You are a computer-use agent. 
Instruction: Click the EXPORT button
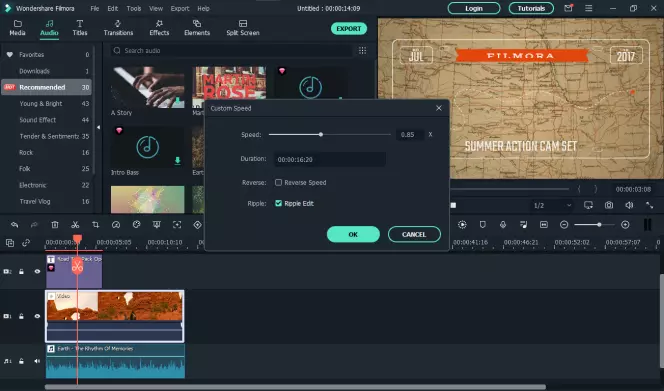pos(349,28)
